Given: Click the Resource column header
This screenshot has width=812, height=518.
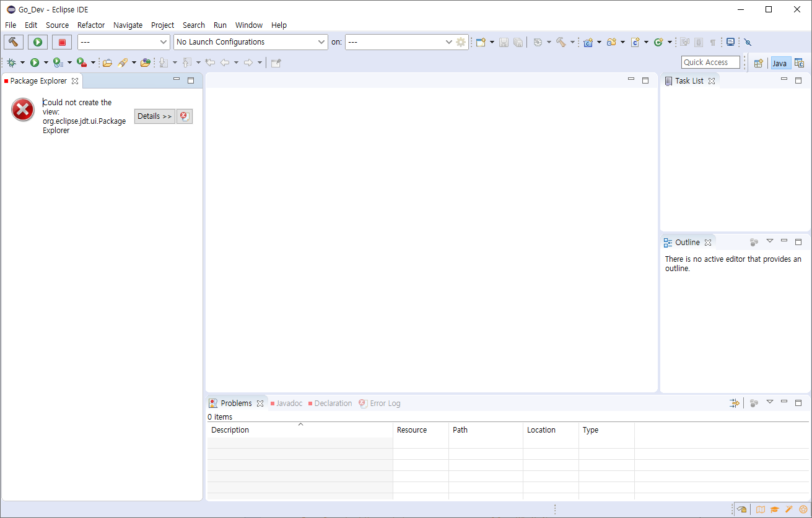Looking at the screenshot, I should pyautogui.click(x=421, y=430).
